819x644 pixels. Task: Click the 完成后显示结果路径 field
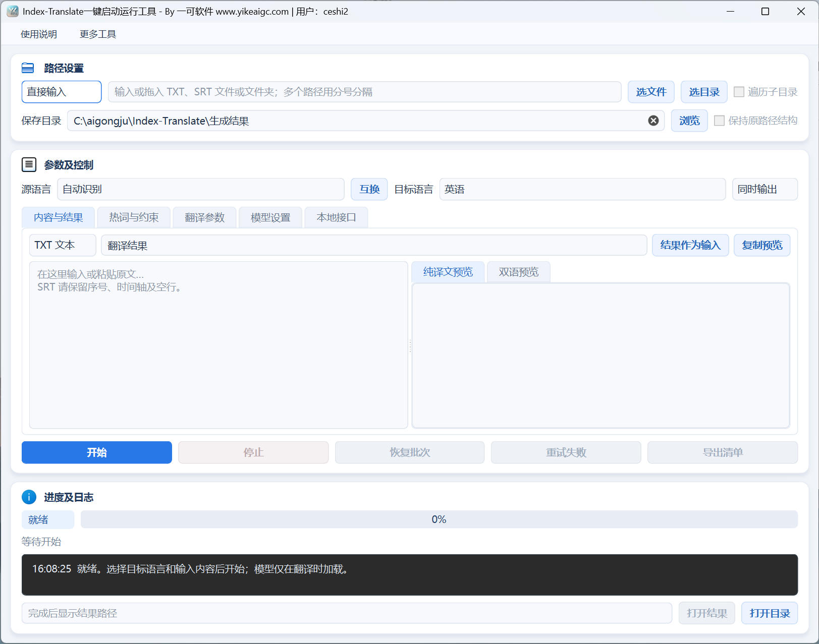coord(347,613)
